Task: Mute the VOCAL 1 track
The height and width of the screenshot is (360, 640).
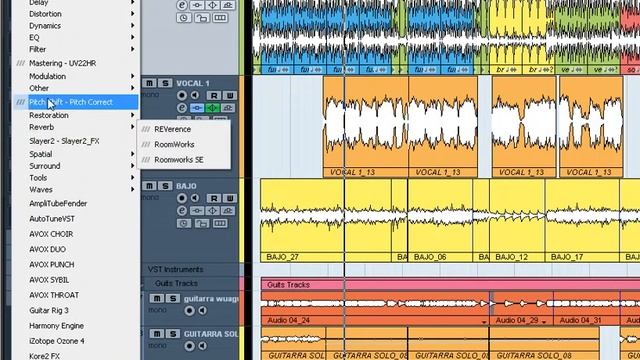Action: coord(149,83)
